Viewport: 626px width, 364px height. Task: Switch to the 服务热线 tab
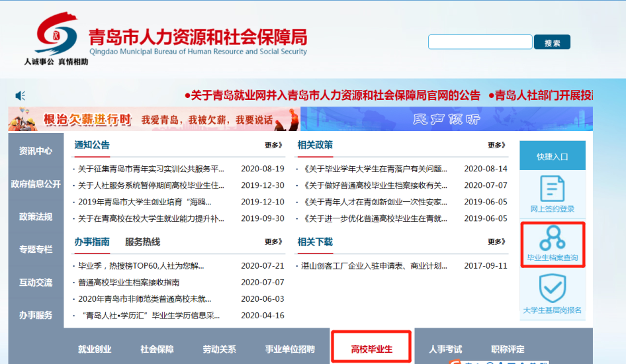(142, 242)
